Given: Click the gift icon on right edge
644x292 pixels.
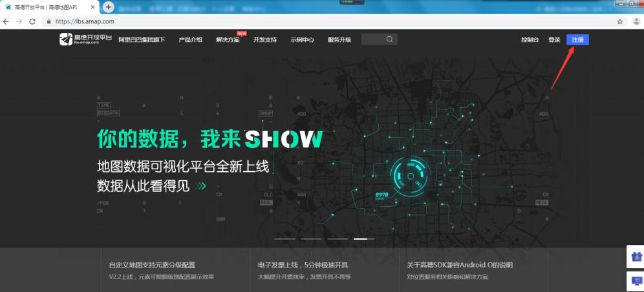Looking at the screenshot, I should coord(637,256).
